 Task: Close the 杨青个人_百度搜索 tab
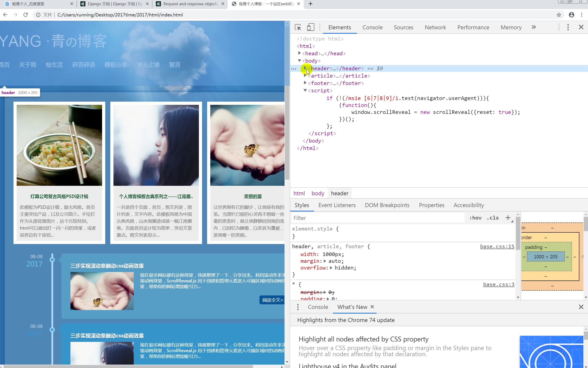[71, 4]
